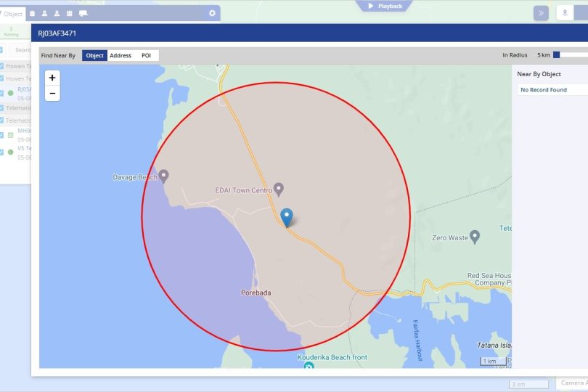Viewport: 588px width, 392px height.
Task: Click the chat bubble icon in toolbar
Action: click(x=83, y=13)
